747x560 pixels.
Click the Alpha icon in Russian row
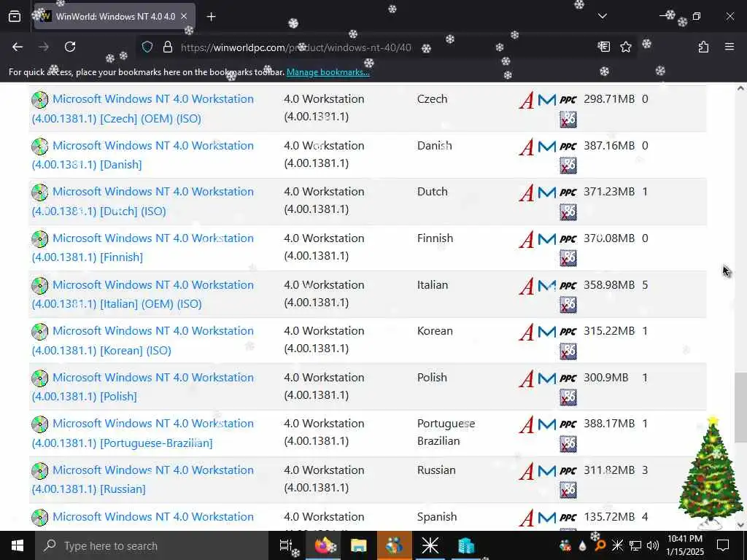point(527,471)
